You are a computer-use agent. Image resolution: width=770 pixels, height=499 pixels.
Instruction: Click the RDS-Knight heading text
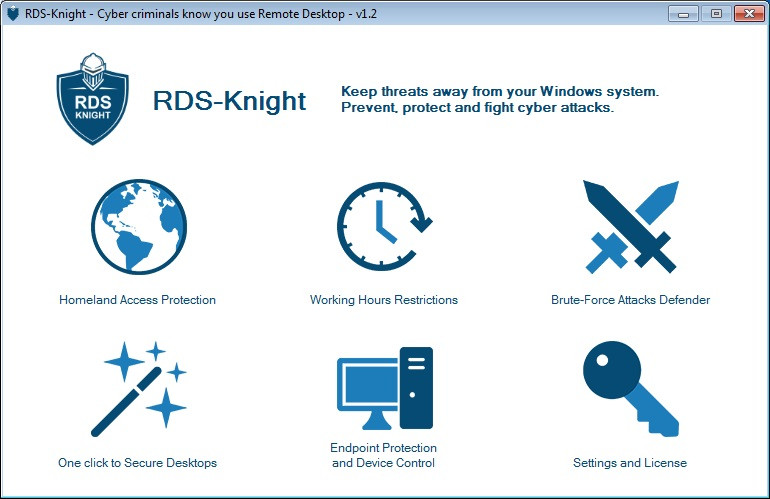pyautogui.click(x=229, y=101)
